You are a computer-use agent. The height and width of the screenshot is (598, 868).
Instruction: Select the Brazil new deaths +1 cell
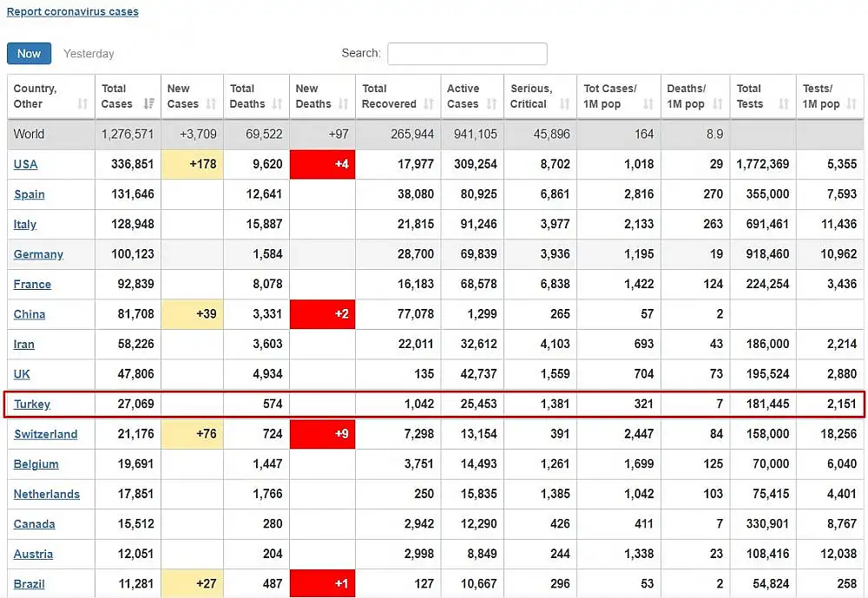322,583
